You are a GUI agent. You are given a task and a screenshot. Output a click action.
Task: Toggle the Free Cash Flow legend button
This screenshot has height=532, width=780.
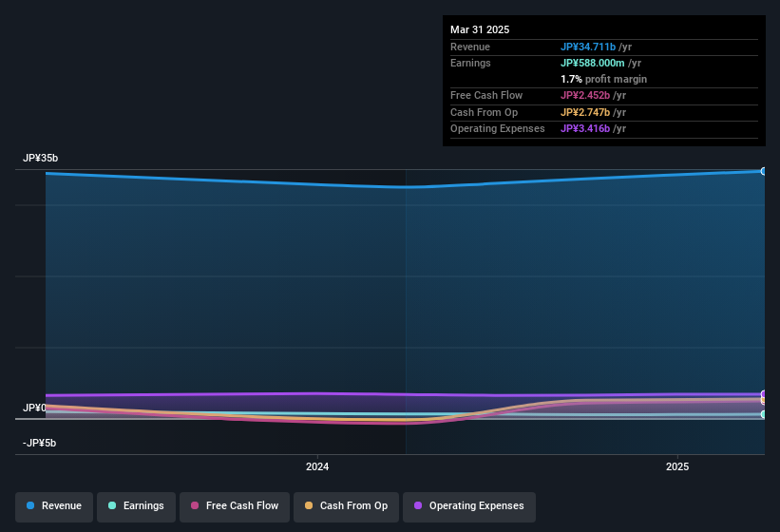pyautogui.click(x=235, y=506)
